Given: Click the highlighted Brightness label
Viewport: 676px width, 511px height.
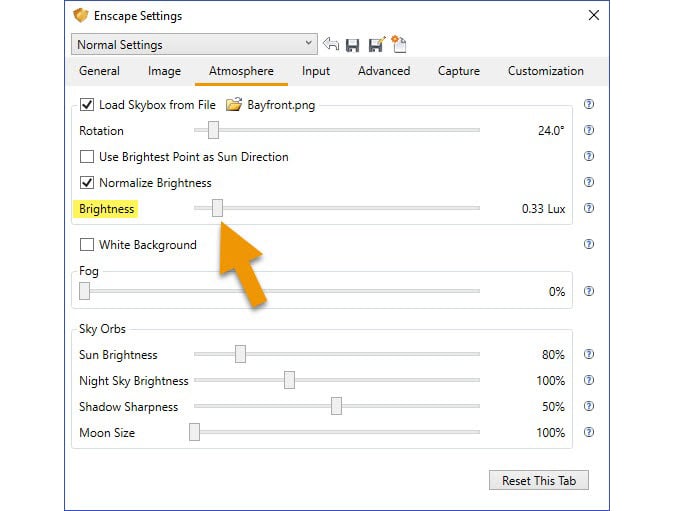Looking at the screenshot, I should pyautogui.click(x=106, y=209).
